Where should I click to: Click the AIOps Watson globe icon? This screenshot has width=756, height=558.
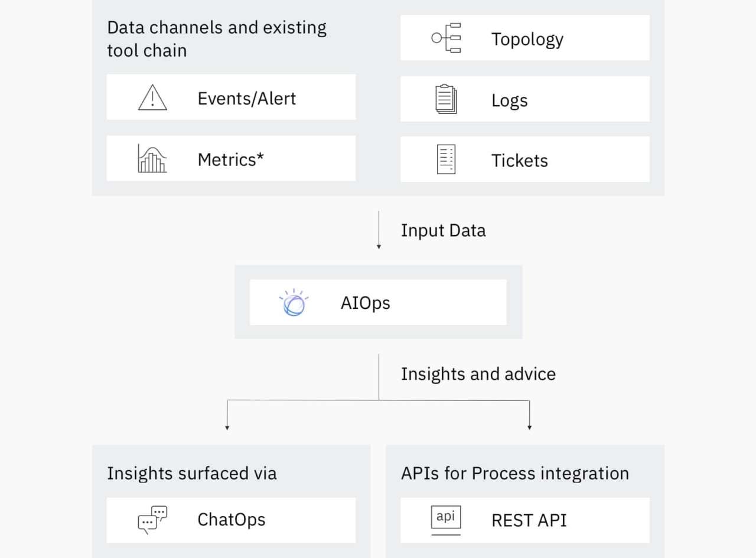pos(293,302)
